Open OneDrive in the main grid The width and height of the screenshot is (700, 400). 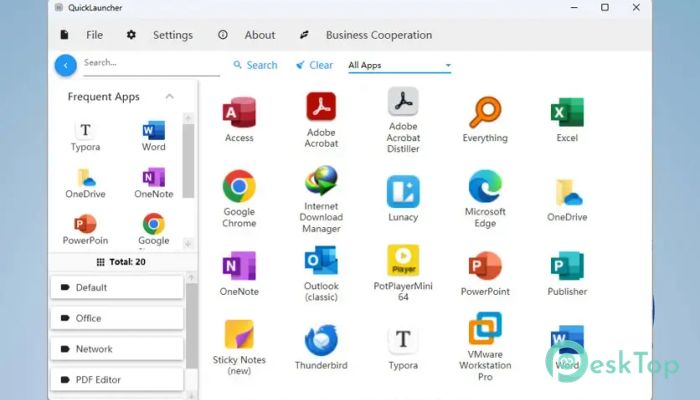point(567,199)
